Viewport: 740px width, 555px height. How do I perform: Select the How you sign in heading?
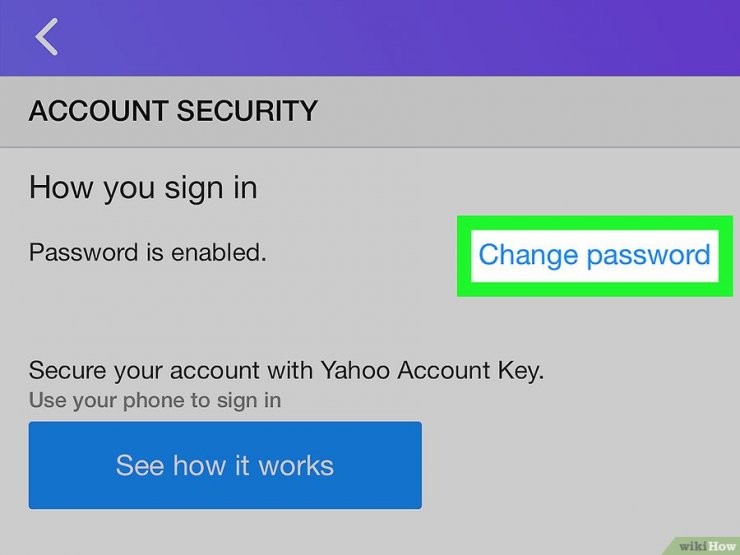143,187
